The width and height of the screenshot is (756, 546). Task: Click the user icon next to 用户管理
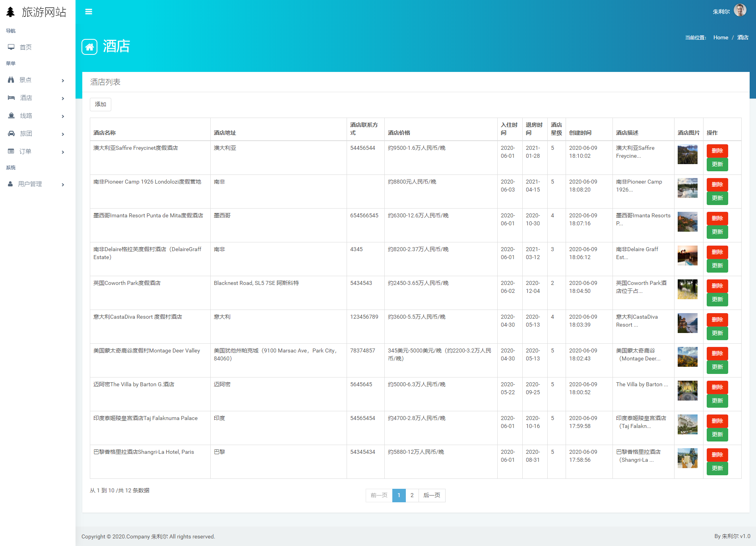click(x=10, y=184)
